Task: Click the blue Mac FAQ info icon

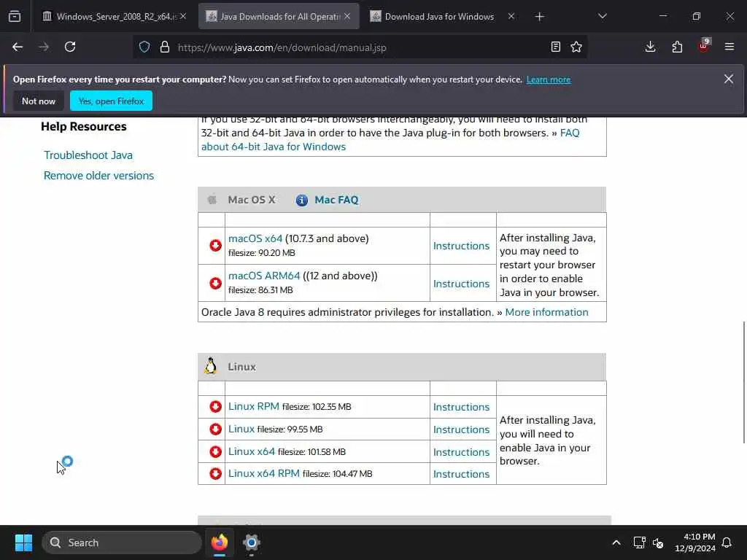Action: 301,200
